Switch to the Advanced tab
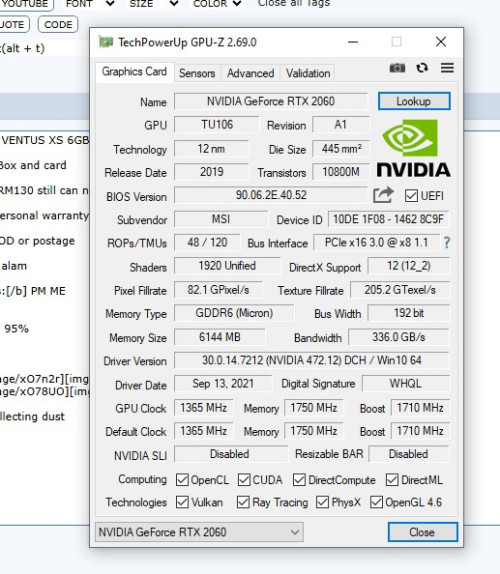Viewport: 500px width, 574px height. pos(250,73)
